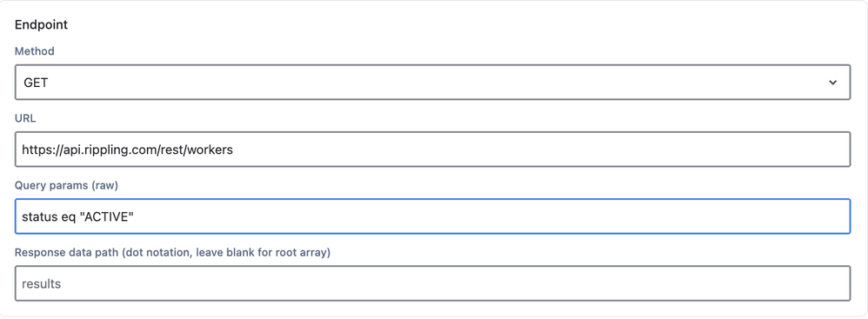The image size is (868, 319).
Task: Place cursor on "workers" in the URL
Action: 210,150
